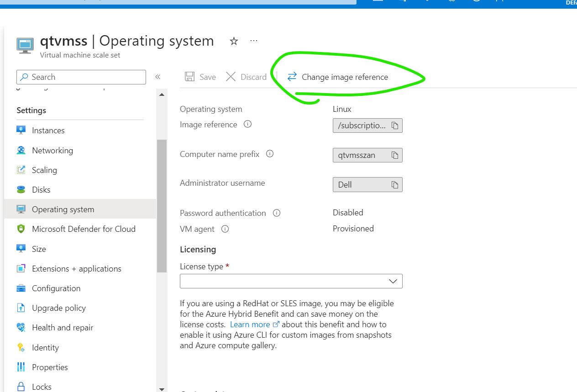Image resolution: width=577 pixels, height=392 pixels.
Task: Copy the Computer name prefix value
Action: coord(395,155)
